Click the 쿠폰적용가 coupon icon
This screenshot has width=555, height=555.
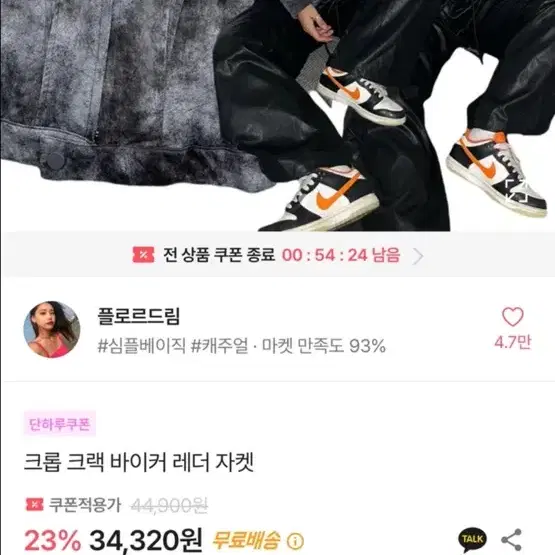[x=34, y=504]
